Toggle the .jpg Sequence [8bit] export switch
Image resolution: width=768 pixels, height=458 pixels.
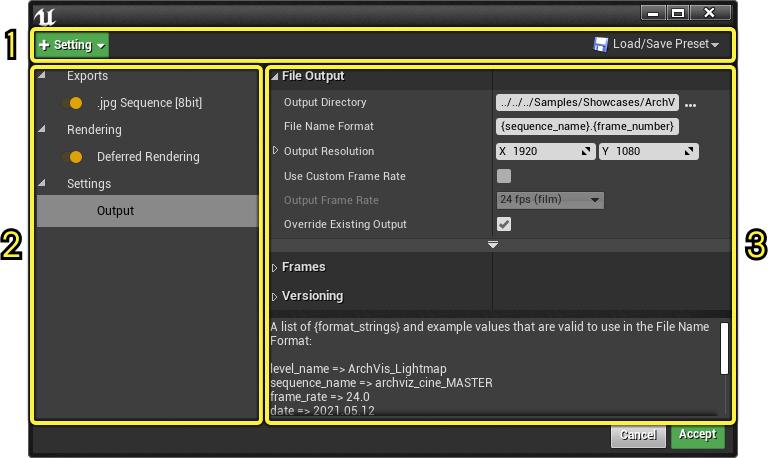click(x=73, y=103)
